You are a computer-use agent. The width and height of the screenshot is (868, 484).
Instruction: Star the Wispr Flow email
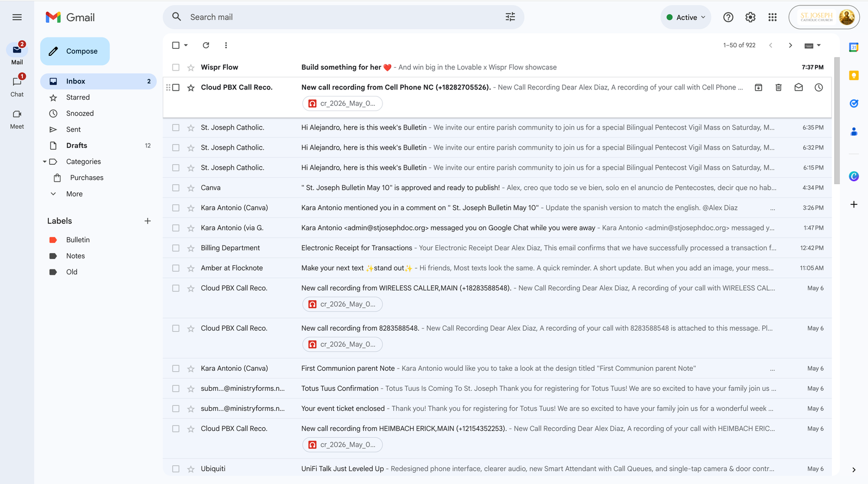pyautogui.click(x=191, y=68)
